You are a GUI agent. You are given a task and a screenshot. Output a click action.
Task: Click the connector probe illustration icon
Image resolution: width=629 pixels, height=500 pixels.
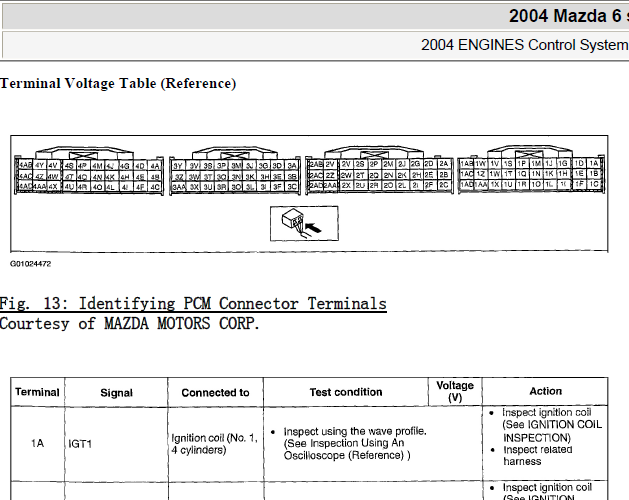click(x=304, y=224)
